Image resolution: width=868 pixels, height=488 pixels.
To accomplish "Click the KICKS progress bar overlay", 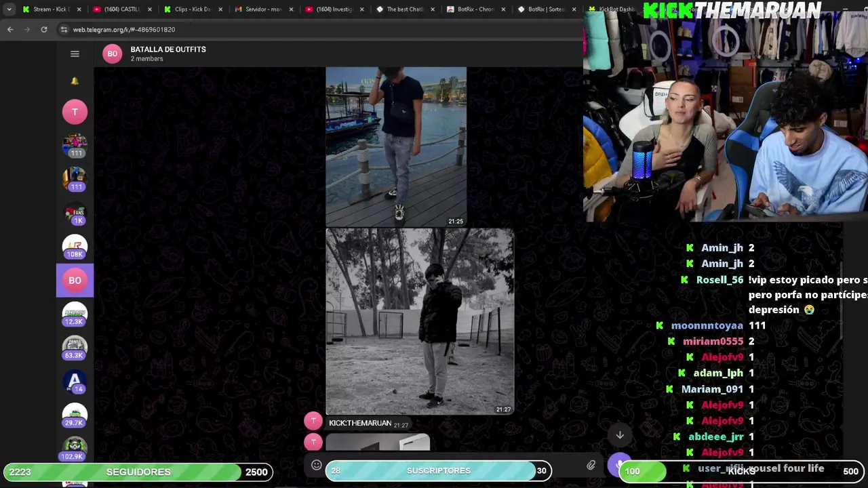I will tap(742, 471).
